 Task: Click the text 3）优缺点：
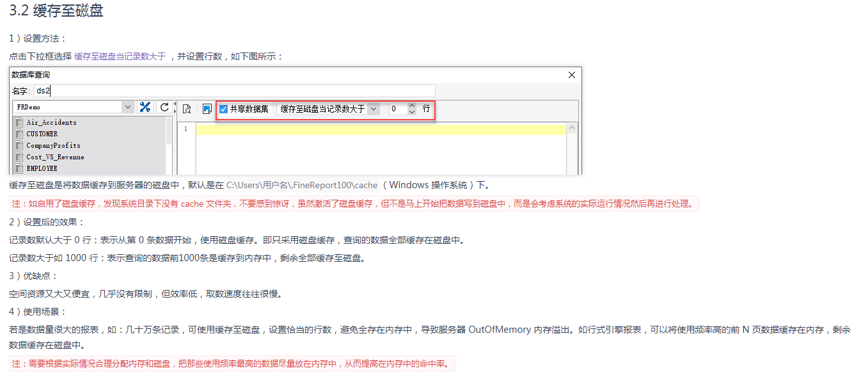[x=33, y=276]
